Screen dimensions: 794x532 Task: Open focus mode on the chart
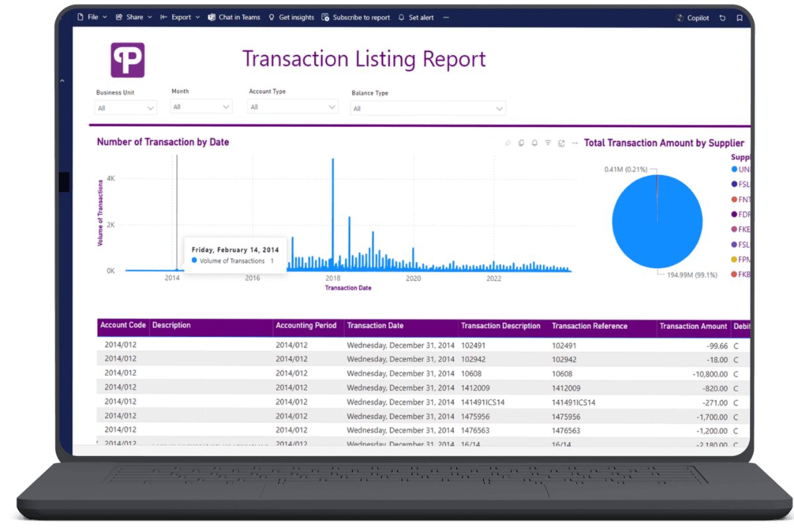pos(561,143)
